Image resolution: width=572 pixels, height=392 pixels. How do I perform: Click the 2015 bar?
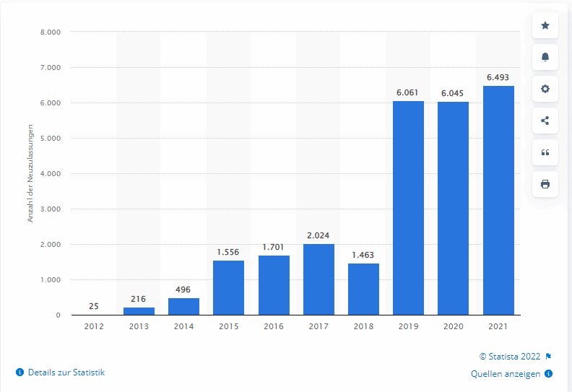pyautogui.click(x=228, y=288)
